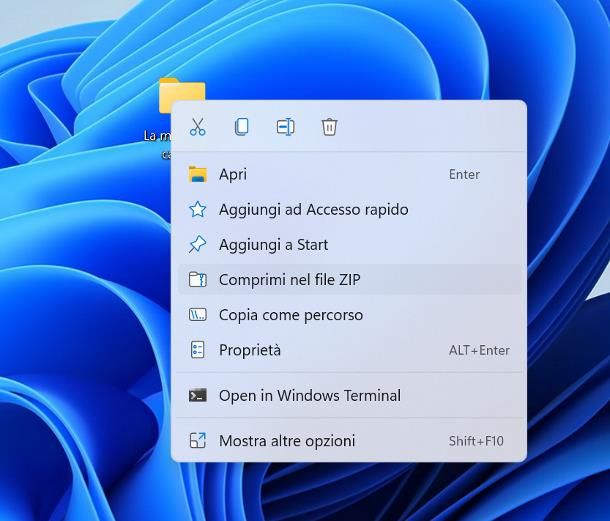Open Proprietà from the context menu
The height and width of the screenshot is (521, 610).
(250, 350)
